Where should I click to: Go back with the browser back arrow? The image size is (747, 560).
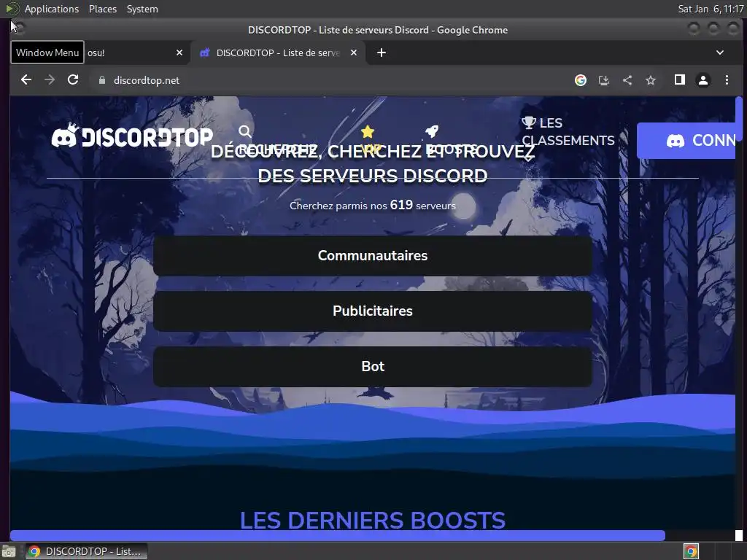tap(26, 80)
